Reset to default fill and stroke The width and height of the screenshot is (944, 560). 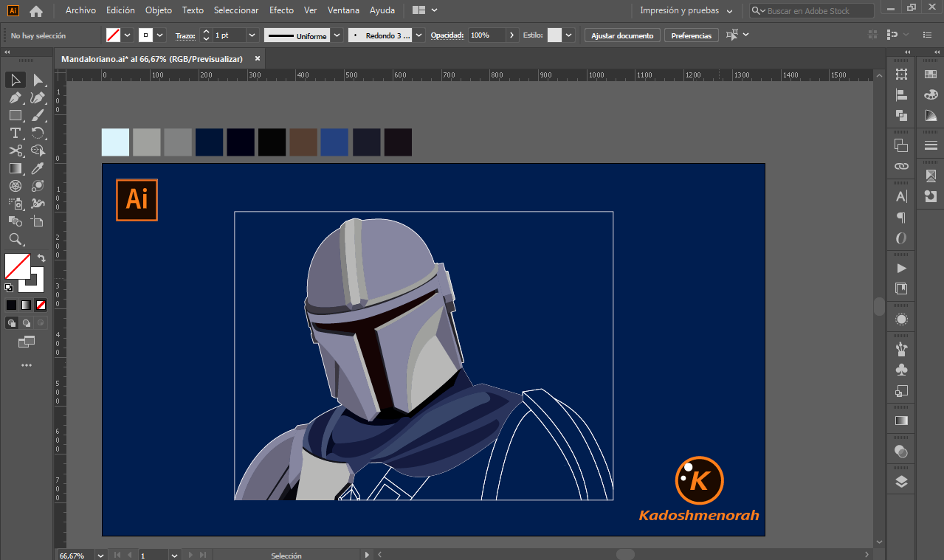click(9, 287)
